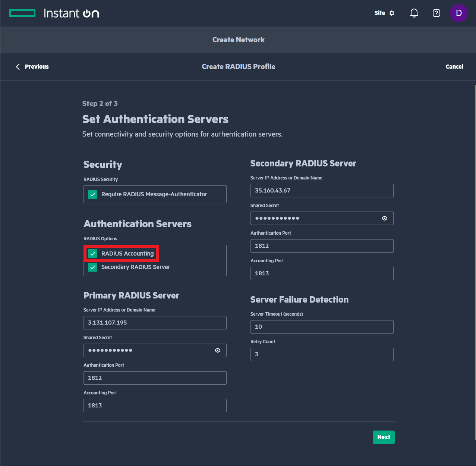Screen dimensions: 476x466
Task: Reveal the Primary server shared secret
Action: 218,350
